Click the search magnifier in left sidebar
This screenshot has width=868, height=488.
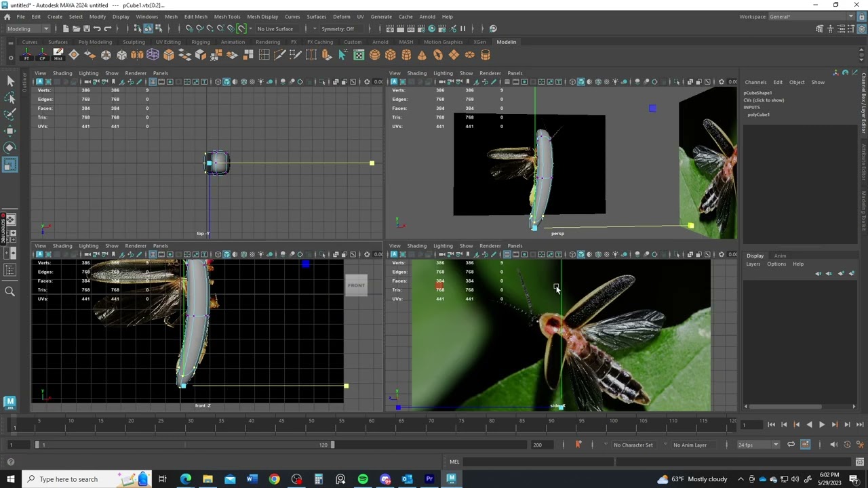pyautogui.click(x=9, y=291)
